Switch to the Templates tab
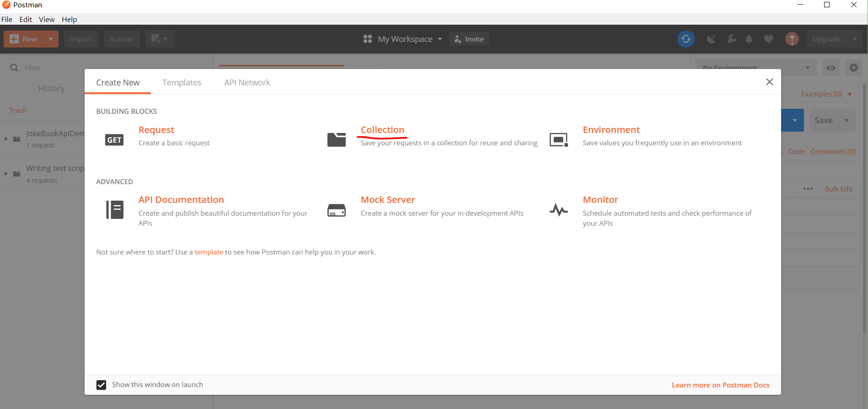Screen dimensions: 868x409 (182, 83)
